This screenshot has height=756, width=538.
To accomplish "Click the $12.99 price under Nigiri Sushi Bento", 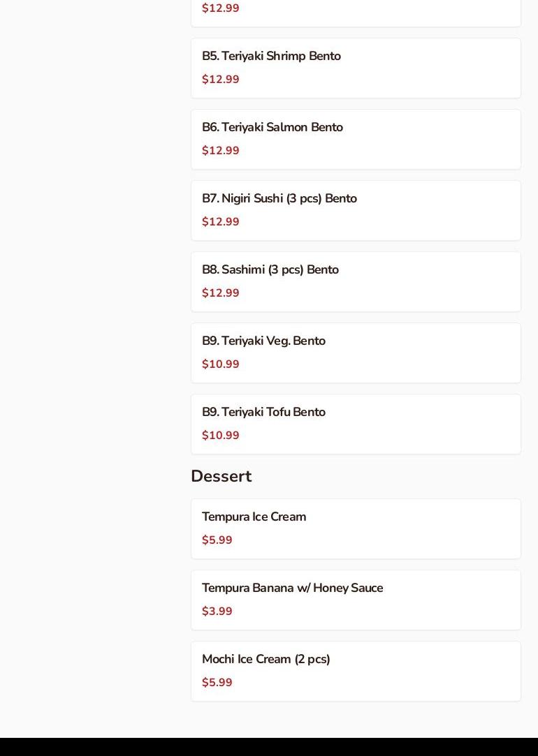I will point(220,222).
